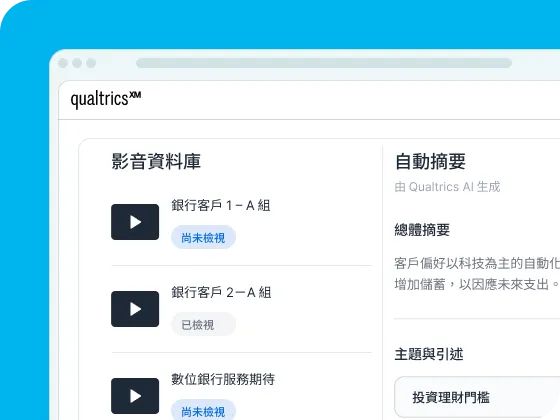Click the 自動摘要 heading
Viewport: 560px width, 420px height.
point(430,161)
